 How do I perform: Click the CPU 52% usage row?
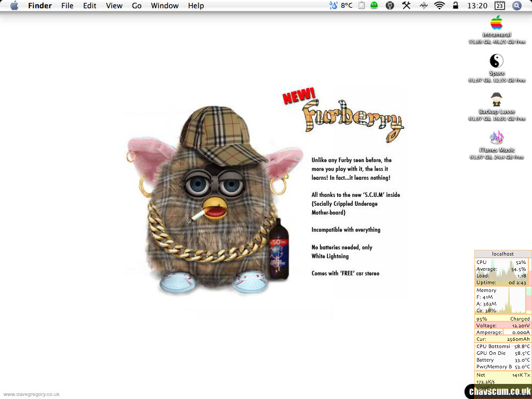coord(501,262)
